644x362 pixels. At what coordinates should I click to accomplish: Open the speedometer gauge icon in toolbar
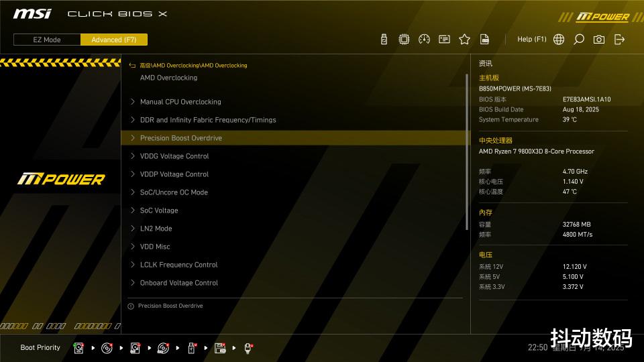tap(424, 40)
